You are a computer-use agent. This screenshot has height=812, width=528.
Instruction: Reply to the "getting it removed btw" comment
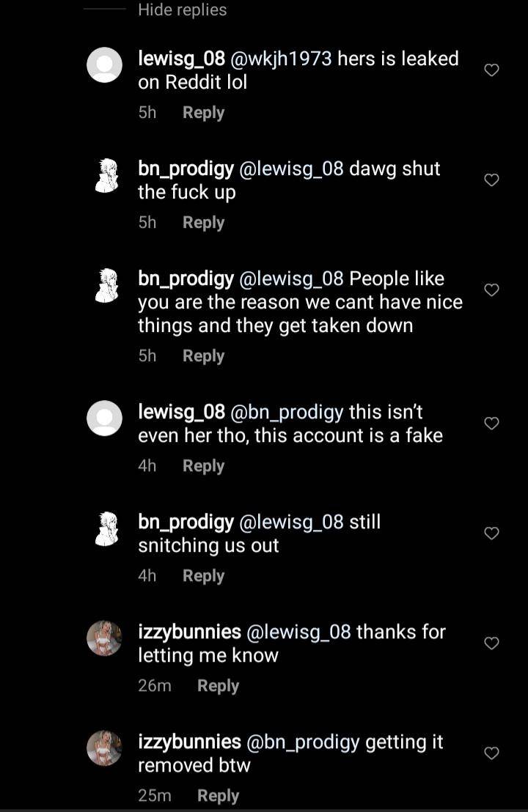click(x=218, y=796)
